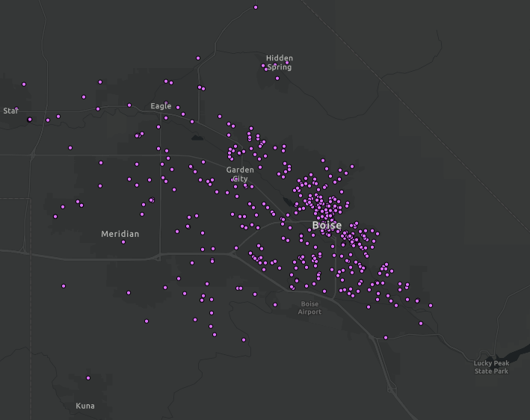The height and width of the screenshot is (420, 530).
Task: Click the dark highlighted point near Star
Action: (30, 119)
